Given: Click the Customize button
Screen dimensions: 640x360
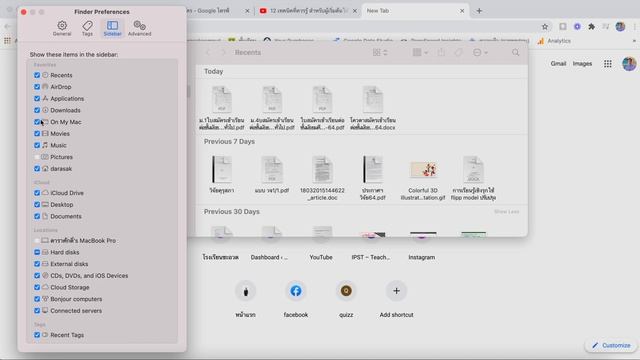Looking at the screenshot, I should click(x=611, y=345).
